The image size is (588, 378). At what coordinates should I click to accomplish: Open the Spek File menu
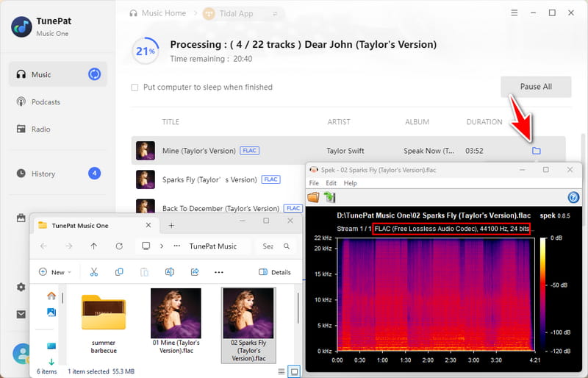click(x=314, y=183)
